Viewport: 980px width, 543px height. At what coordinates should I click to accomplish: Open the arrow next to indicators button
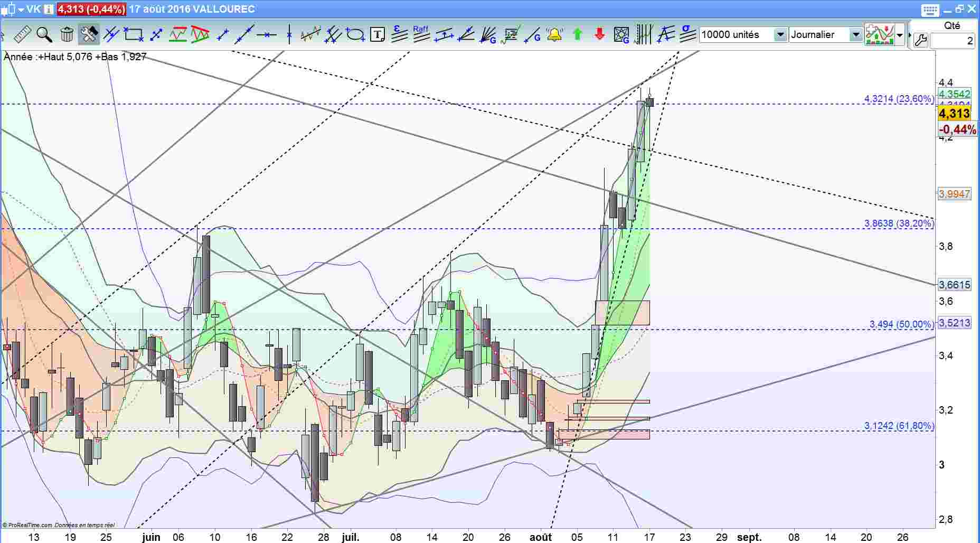(900, 35)
